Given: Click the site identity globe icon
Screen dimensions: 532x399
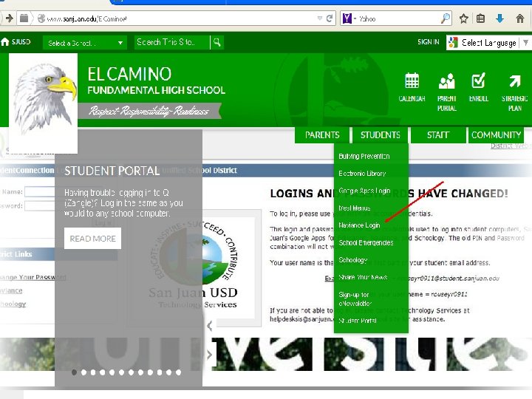Looking at the screenshot, I should (x=41, y=18).
